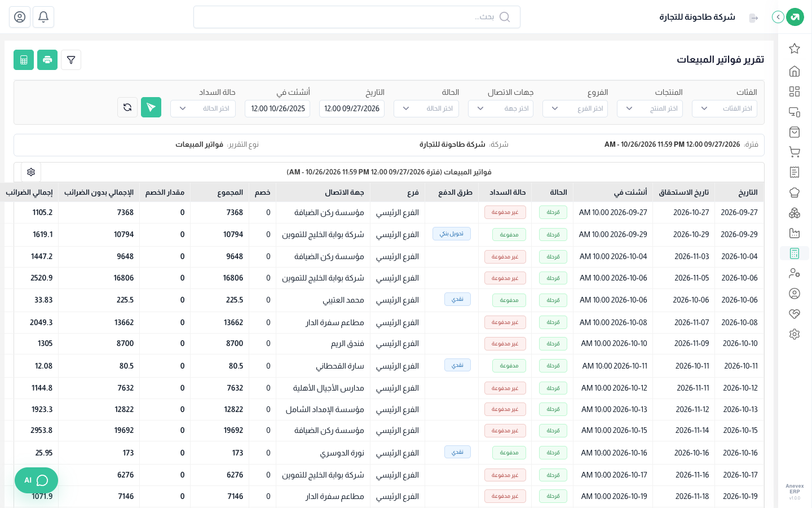
Task: Open the الحالة status dropdown
Action: 426,108
